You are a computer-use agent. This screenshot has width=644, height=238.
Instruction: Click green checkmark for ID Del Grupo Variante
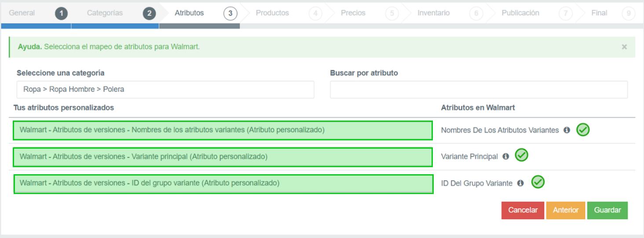538,182
